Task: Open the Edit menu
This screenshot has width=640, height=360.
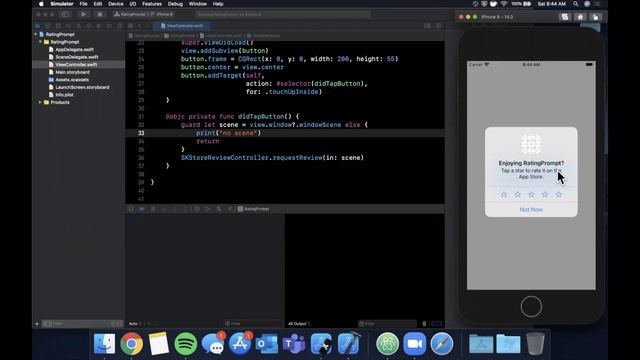Action: pyautogui.click(x=98, y=4)
